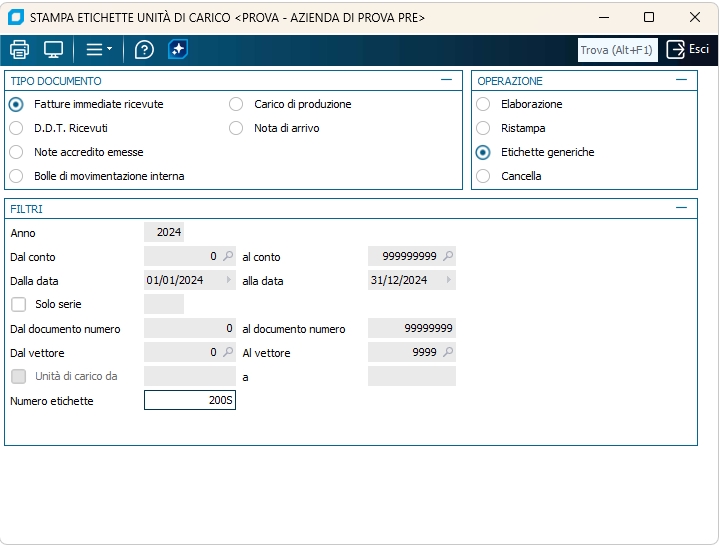
Task: Click the Numero etichette input field
Action: [190, 400]
